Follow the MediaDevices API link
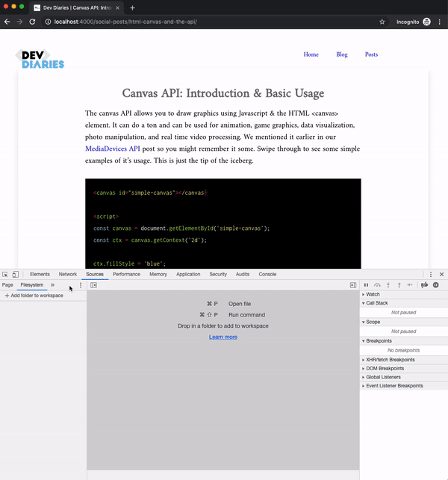The width and height of the screenshot is (448, 480). [113, 149]
